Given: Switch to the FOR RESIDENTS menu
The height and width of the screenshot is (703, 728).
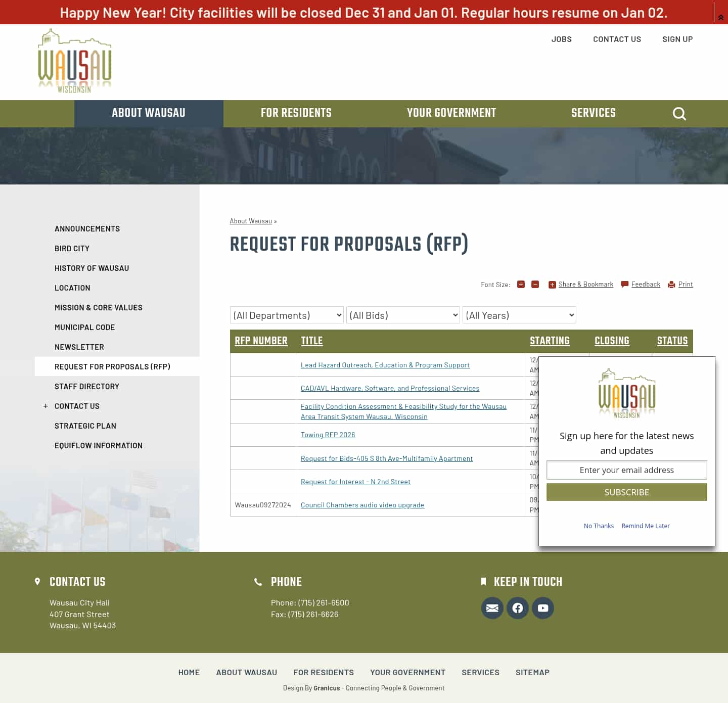Looking at the screenshot, I should point(296,113).
